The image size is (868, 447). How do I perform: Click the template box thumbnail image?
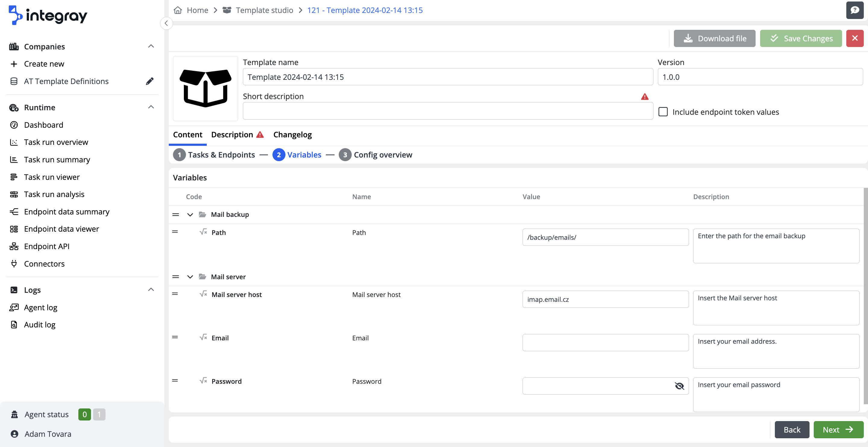pos(205,88)
